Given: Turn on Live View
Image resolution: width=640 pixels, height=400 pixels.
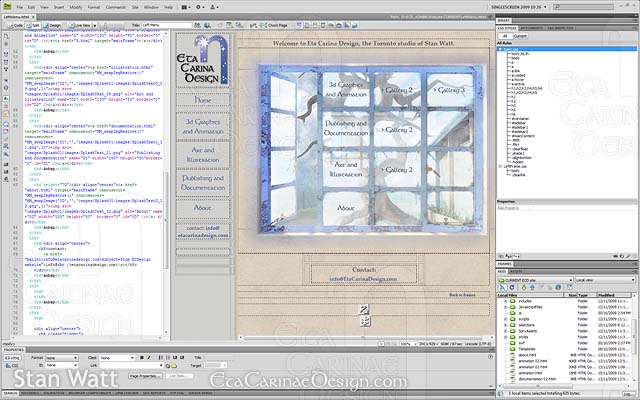Looking at the screenshot, I should click(82, 23).
